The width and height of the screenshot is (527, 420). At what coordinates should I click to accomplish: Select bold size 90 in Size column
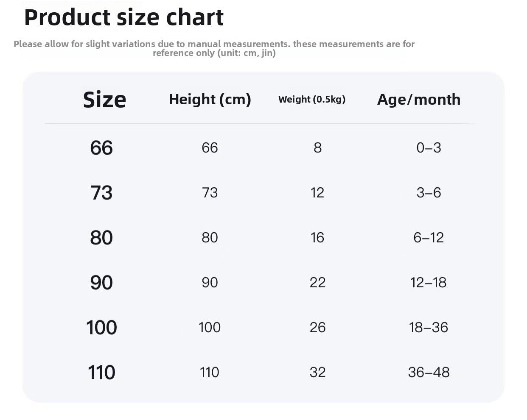(x=101, y=282)
